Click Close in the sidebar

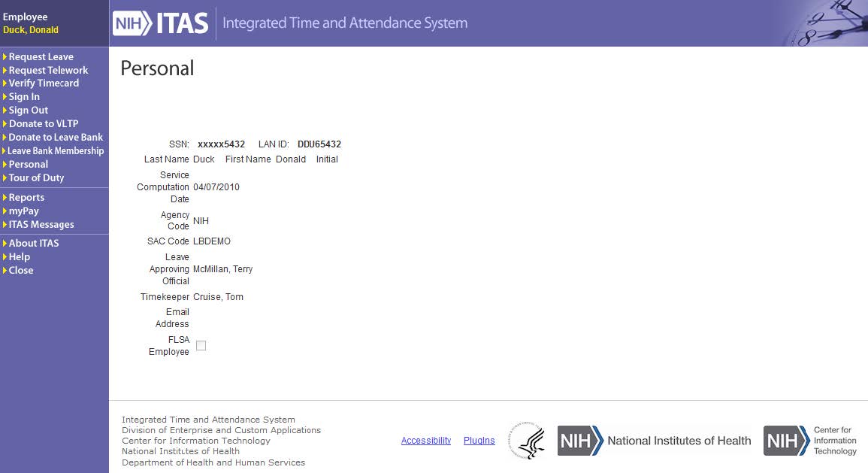(x=21, y=270)
